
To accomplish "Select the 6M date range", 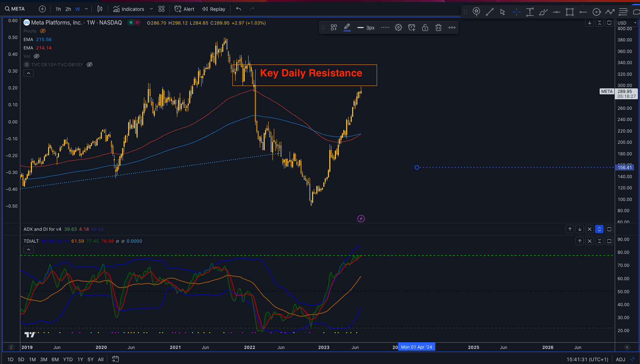I will coord(55,359).
